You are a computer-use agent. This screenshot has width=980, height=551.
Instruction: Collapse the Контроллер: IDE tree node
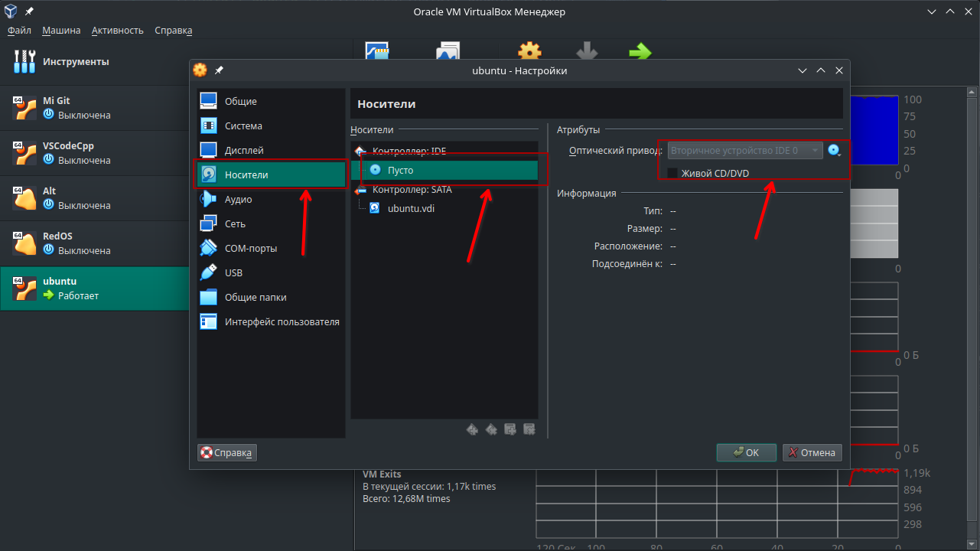pyautogui.click(x=360, y=152)
